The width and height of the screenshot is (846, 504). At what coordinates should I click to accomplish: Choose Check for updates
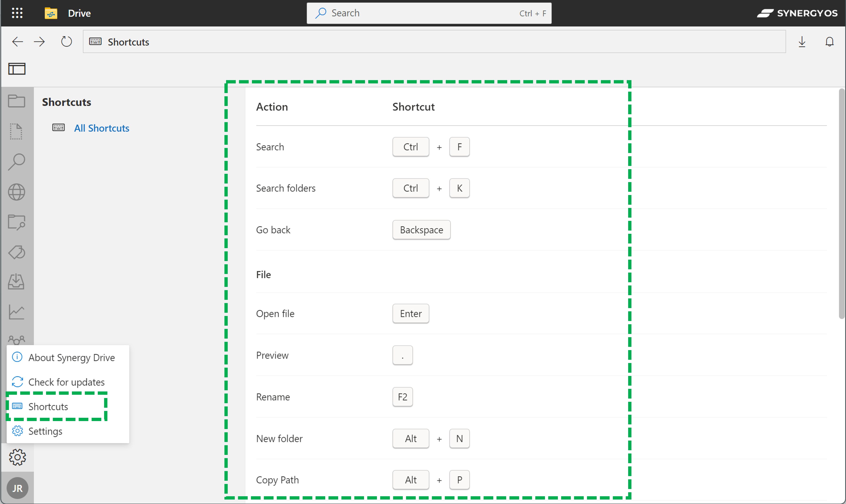pos(68,382)
